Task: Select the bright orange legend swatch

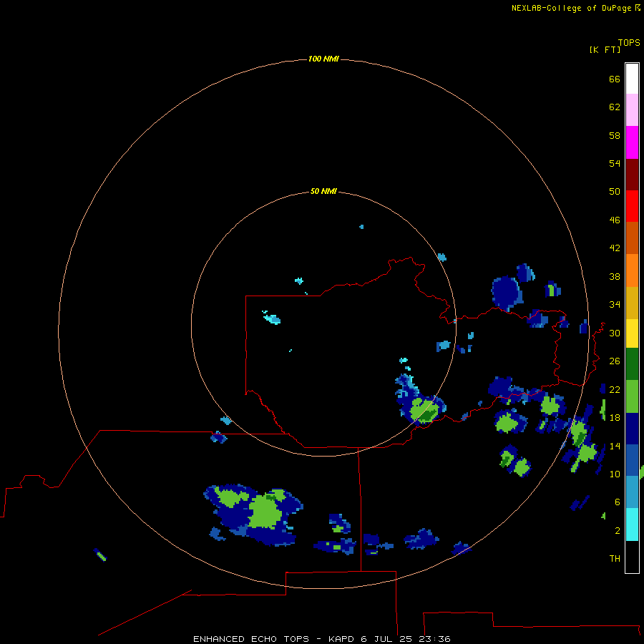Action: coord(632,270)
